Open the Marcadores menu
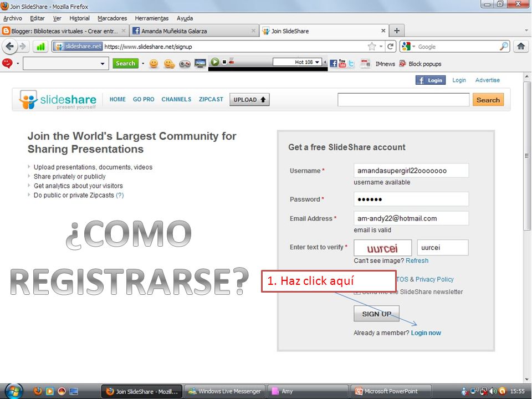Image resolution: width=532 pixels, height=399 pixels. tap(112, 18)
